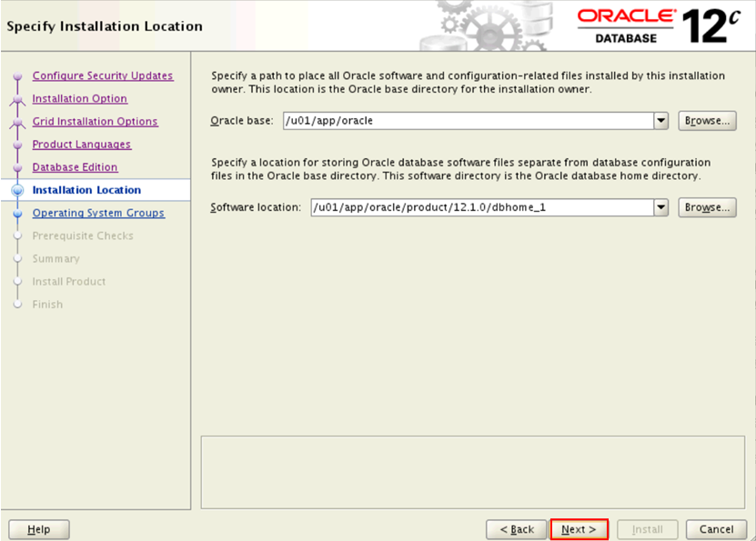Image resolution: width=756 pixels, height=541 pixels.
Task: Go Back to the previous step
Action: 517,529
